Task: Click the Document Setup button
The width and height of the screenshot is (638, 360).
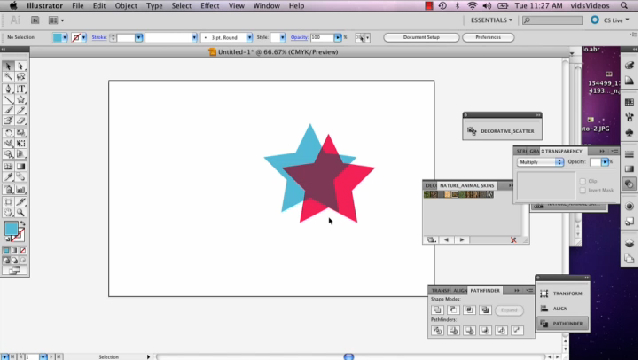Action: click(x=421, y=37)
